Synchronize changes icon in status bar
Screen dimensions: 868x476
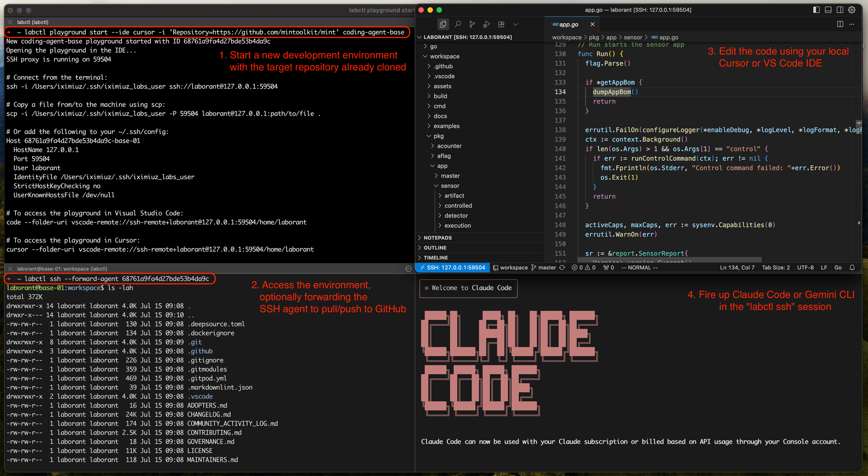pyautogui.click(x=562, y=268)
